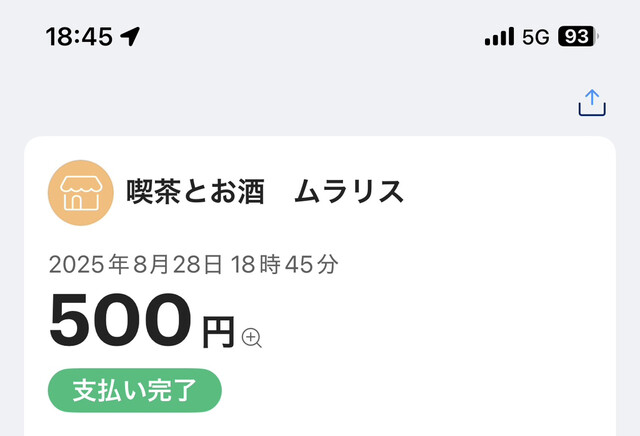Tap the battery indicator showing 93
This screenshot has height=436, width=640.
click(577, 37)
